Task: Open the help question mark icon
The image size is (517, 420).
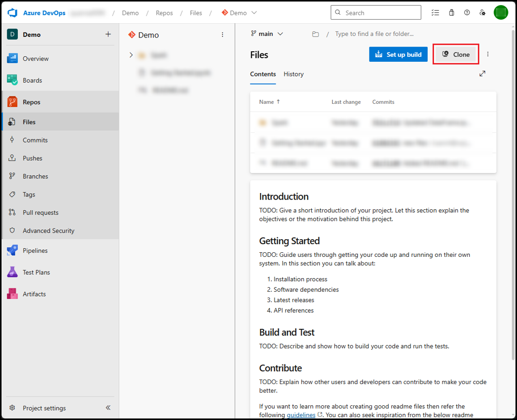Action: (x=467, y=13)
